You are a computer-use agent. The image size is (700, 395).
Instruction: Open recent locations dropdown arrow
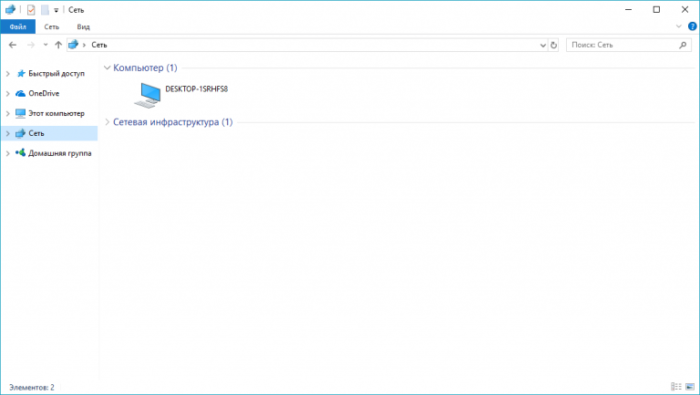[x=45, y=45]
